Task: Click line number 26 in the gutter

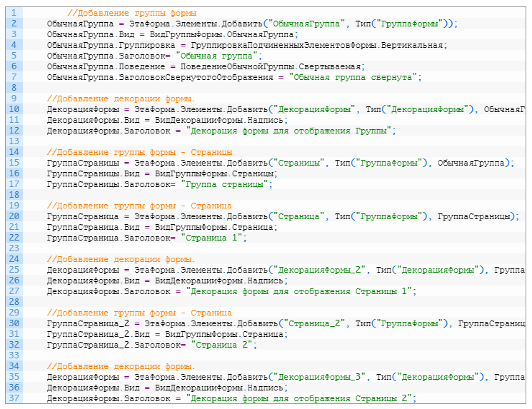Action: [14, 281]
